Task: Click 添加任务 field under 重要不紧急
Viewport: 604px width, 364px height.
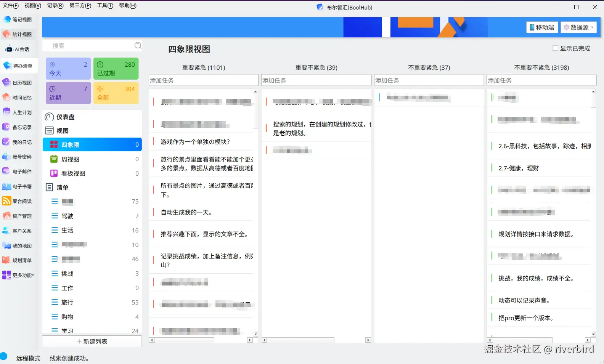Action: pos(316,80)
